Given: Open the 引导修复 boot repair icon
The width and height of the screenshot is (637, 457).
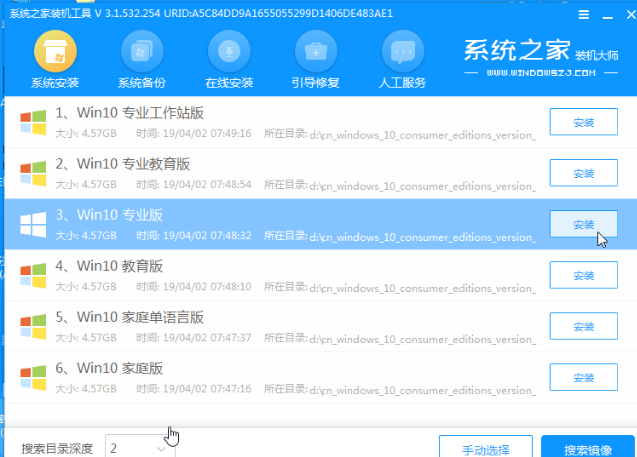Looking at the screenshot, I should [316, 51].
